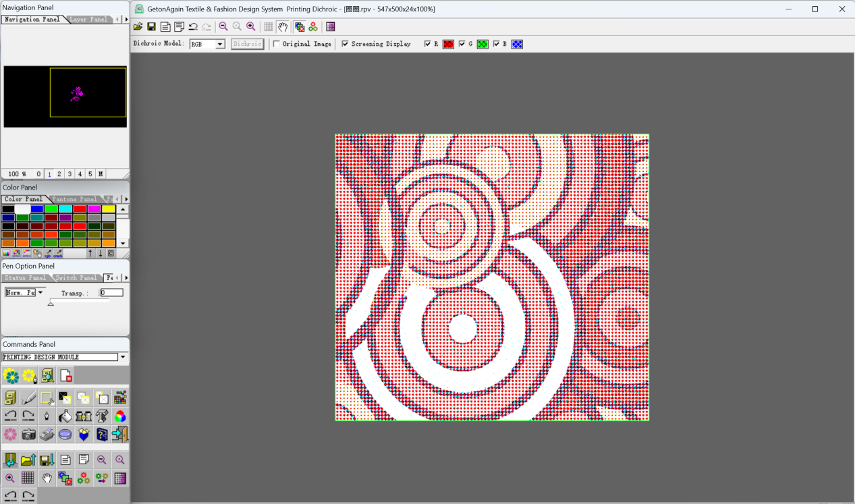Click the magnifier with plus sign in top toolbar

pyautogui.click(x=251, y=27)
